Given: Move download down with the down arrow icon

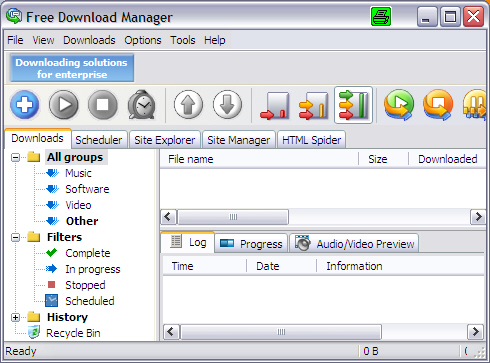Looking at the screenshot, I should coord(227,105).
